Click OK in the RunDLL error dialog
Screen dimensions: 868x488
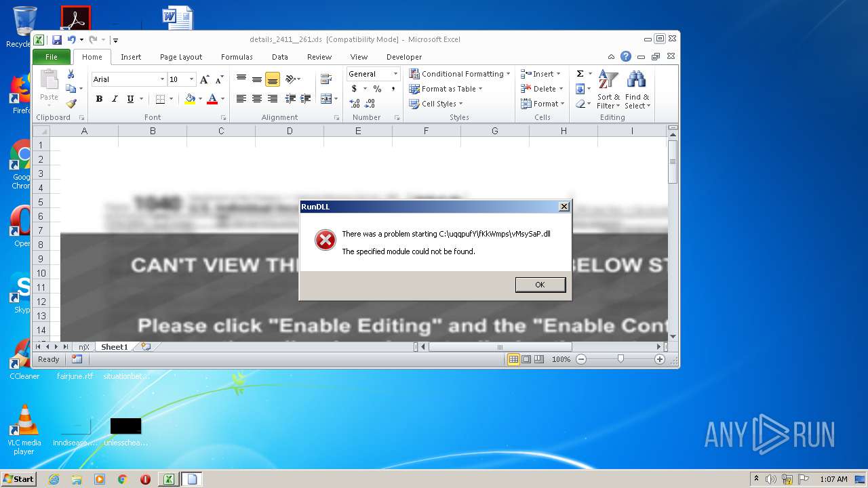coord(540,285)
